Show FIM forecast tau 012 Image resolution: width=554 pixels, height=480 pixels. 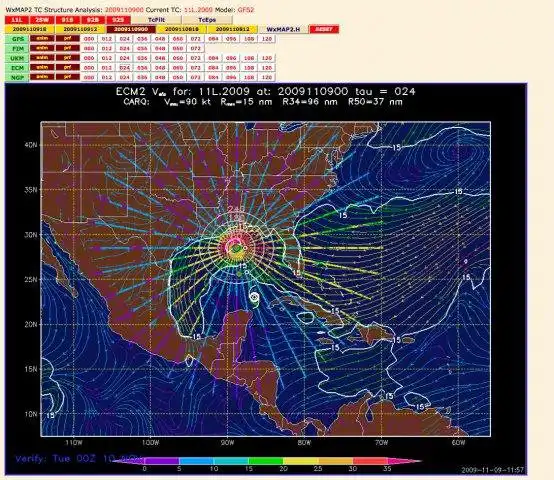[x=107, y=48]
